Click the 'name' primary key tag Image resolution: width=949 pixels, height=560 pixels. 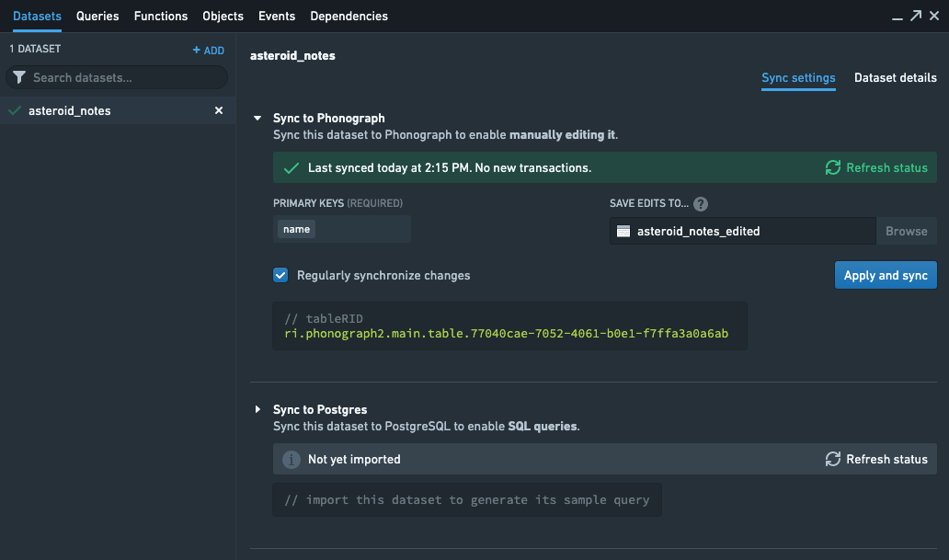(x=296, y=230)
